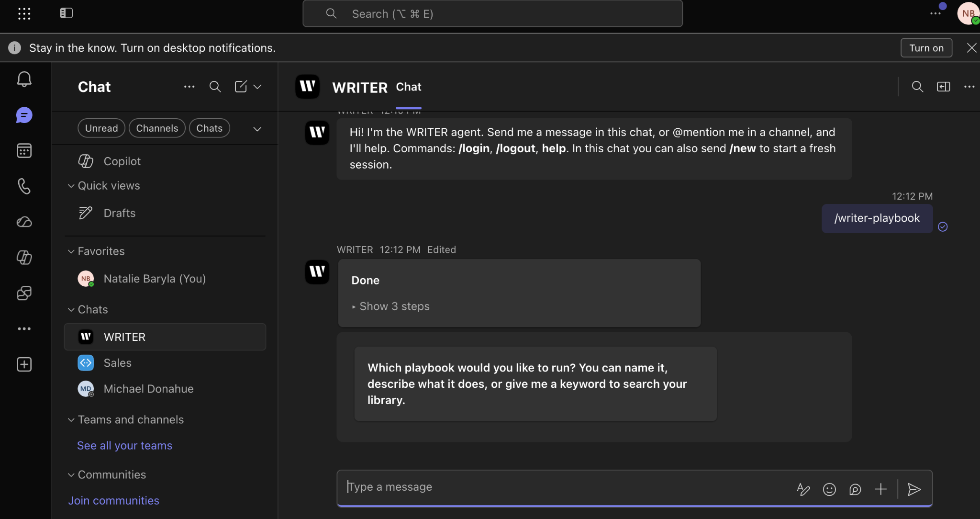This screenshot has height=519, width=980.
Task: Open chat side panel icon
Action: click(944, 87)
